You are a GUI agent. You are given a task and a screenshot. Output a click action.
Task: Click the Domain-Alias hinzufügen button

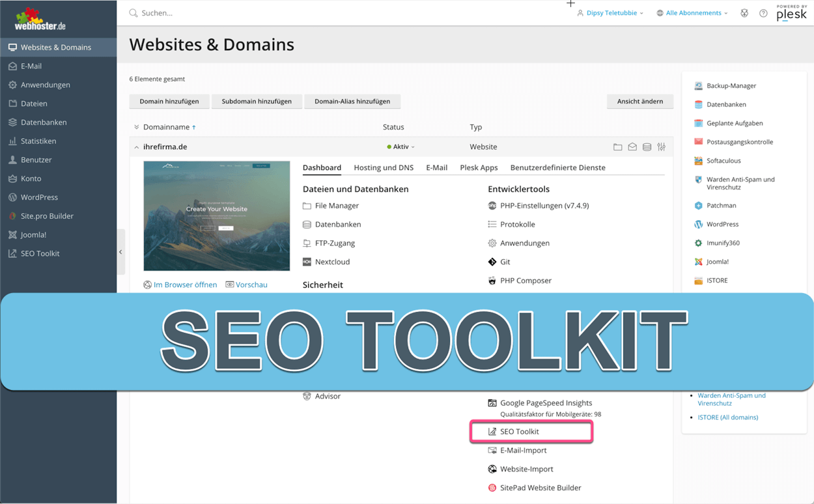(352, 101)
